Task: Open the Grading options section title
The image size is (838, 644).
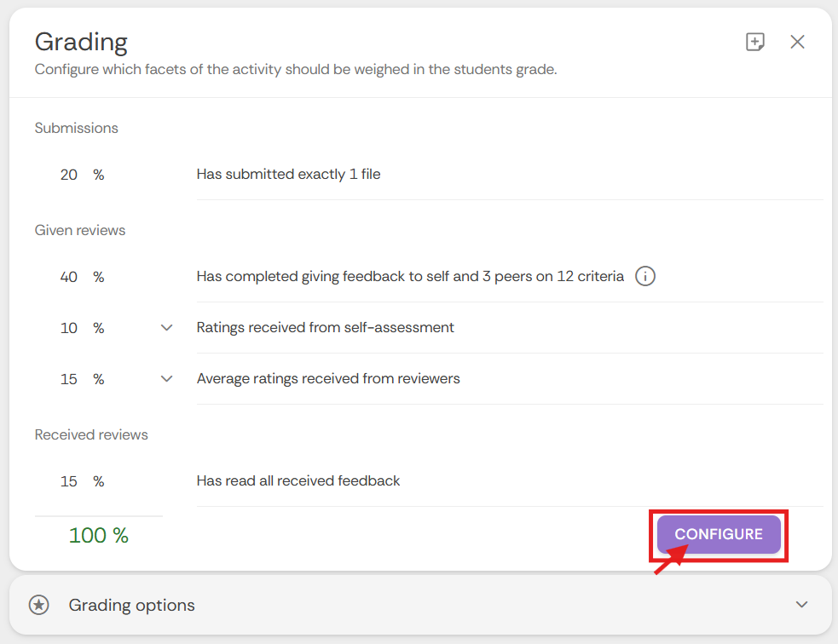Action: tap(132, 605)
